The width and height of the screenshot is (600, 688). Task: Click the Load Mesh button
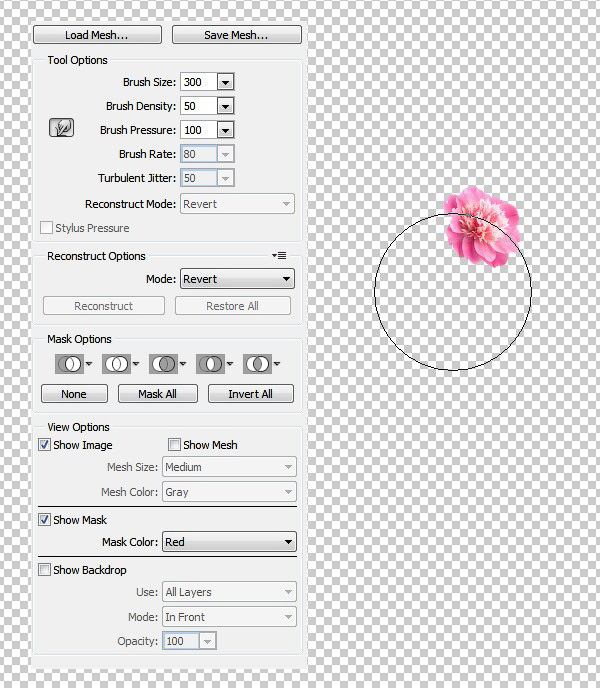click(97, 35)
